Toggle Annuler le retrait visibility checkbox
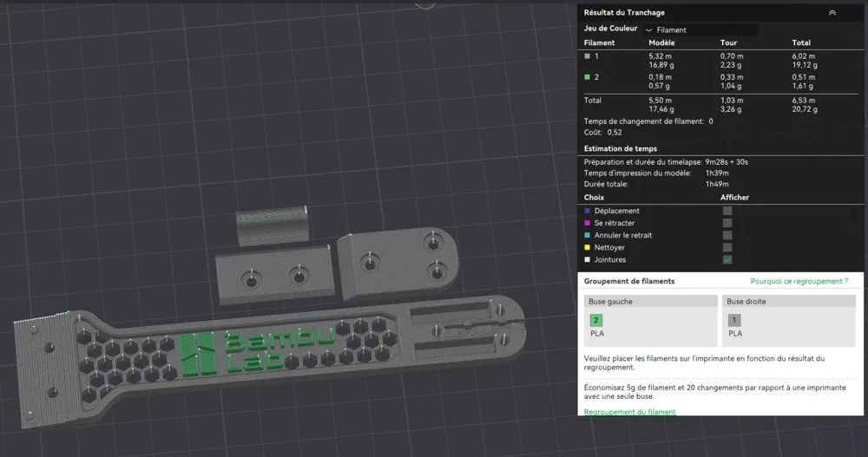868x457 pixels. click(727, 235)
